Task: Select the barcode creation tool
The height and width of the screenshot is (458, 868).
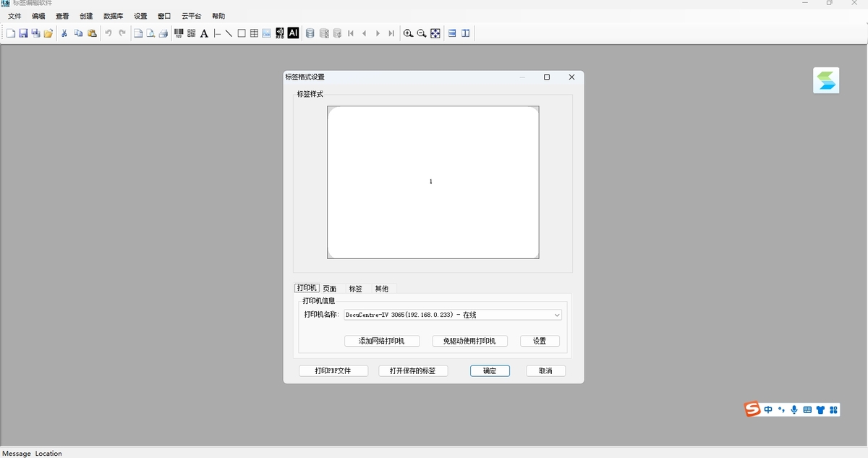Action: pos(179,33)
